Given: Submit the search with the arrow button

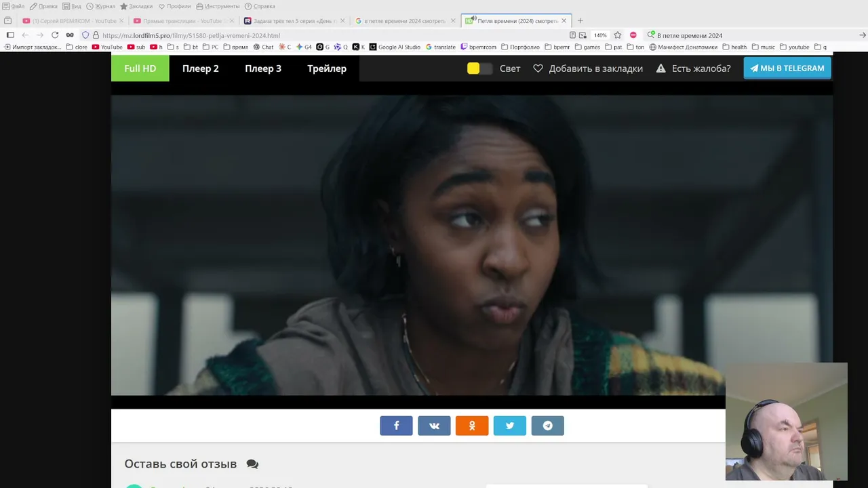Looking at the screenshot, I should [x=863, y=35].
